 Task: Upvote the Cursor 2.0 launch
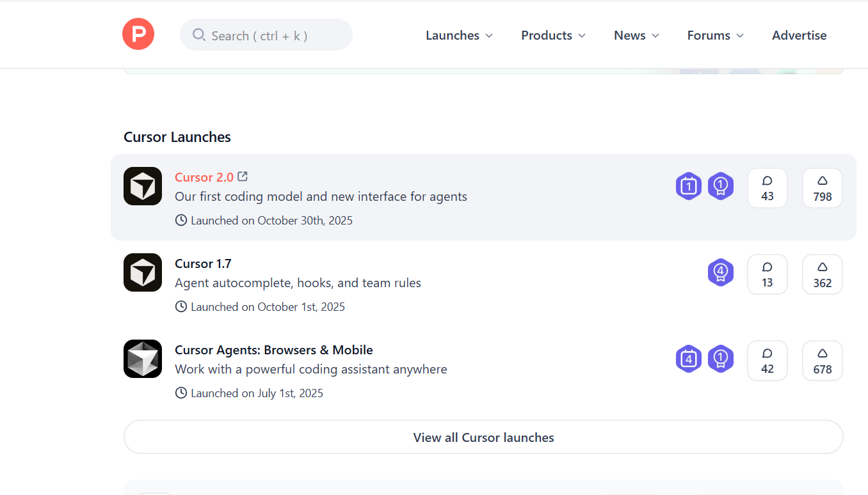pos(823,187)
